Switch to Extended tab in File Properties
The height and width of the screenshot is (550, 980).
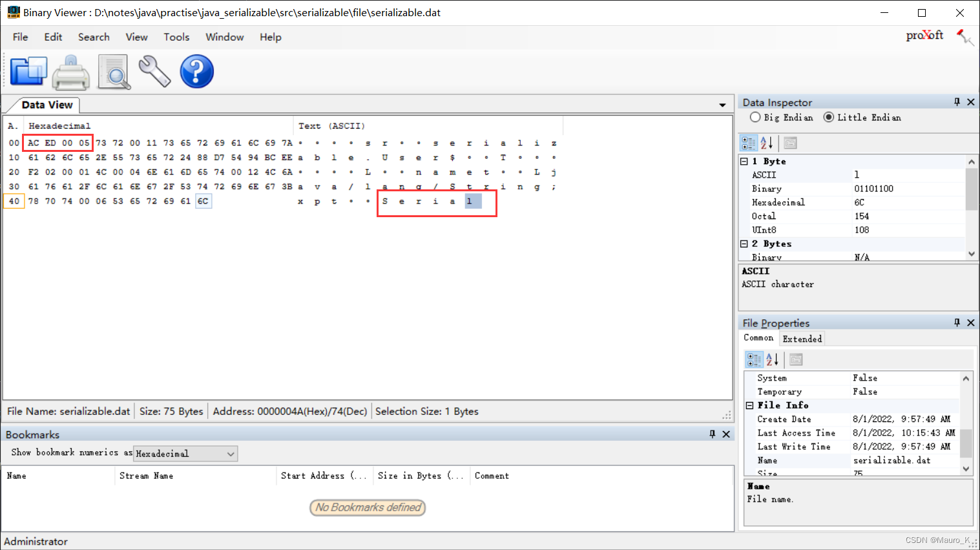(802, 339)
